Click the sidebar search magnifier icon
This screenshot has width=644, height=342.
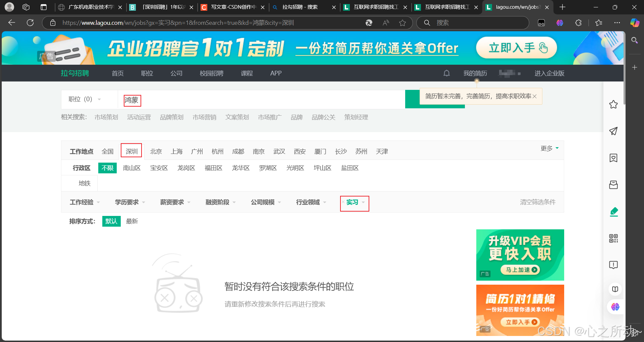point(634,41)
